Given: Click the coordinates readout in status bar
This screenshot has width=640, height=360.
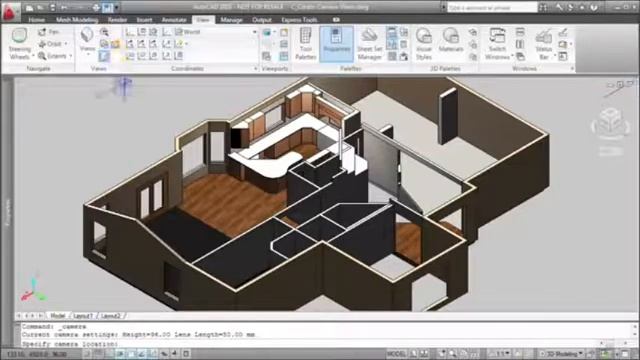Looking at the screenshot, I should 37,354.
